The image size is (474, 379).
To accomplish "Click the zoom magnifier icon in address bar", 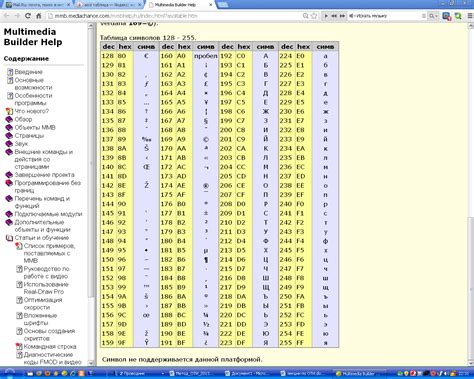I will point(305,16).
